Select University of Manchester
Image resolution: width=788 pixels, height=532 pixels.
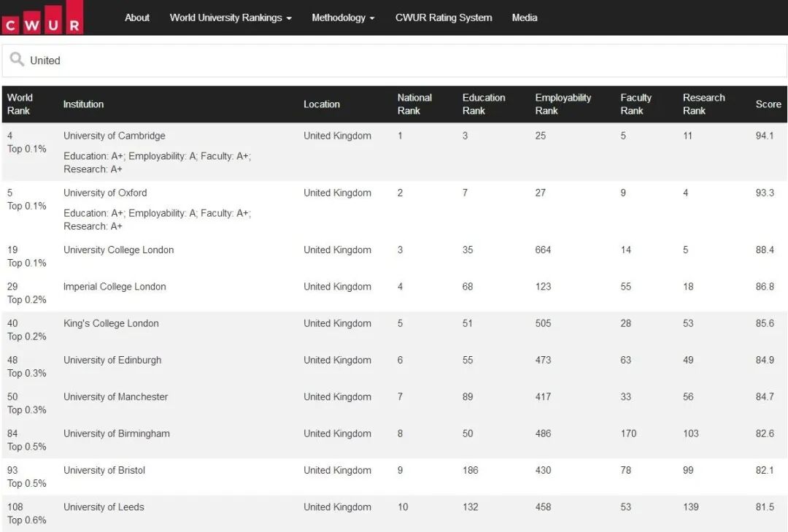click(x=115, y=397)
